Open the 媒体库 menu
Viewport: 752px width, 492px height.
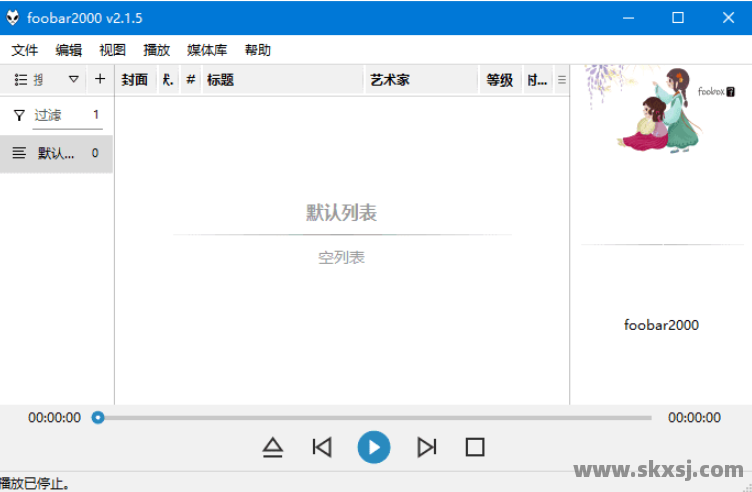(x=207, y=50)
